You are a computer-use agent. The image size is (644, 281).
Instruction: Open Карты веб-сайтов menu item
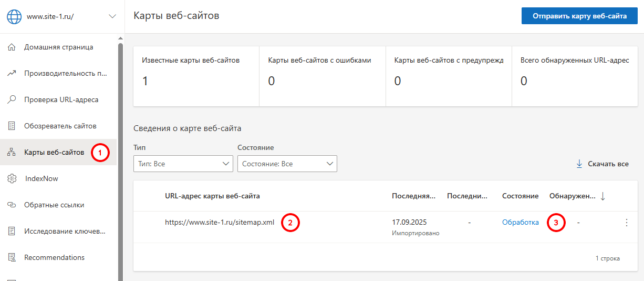54,153
